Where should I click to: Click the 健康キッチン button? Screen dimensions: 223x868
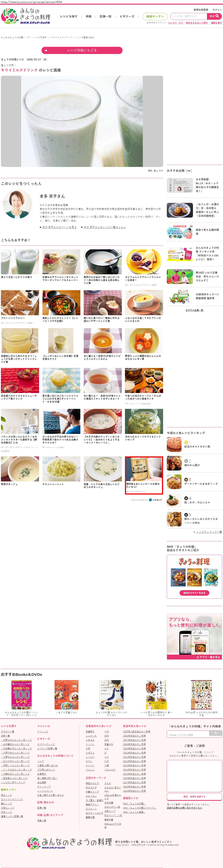155,16
